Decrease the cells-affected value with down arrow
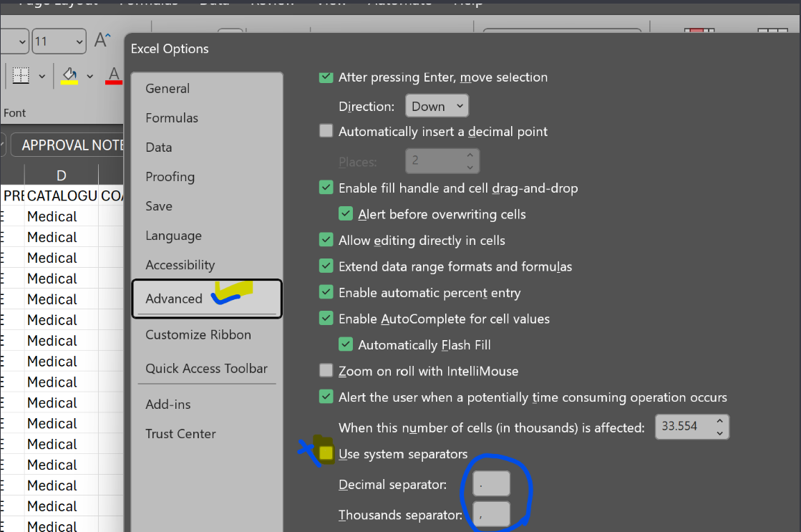Viewport: 801px width, 532px height. [x=720, y=433]
